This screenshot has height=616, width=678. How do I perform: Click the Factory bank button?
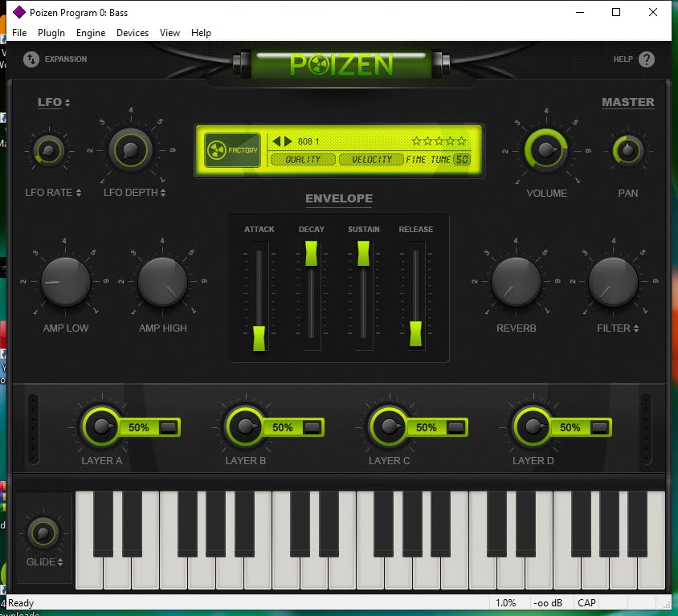click(x=232, y=150)
